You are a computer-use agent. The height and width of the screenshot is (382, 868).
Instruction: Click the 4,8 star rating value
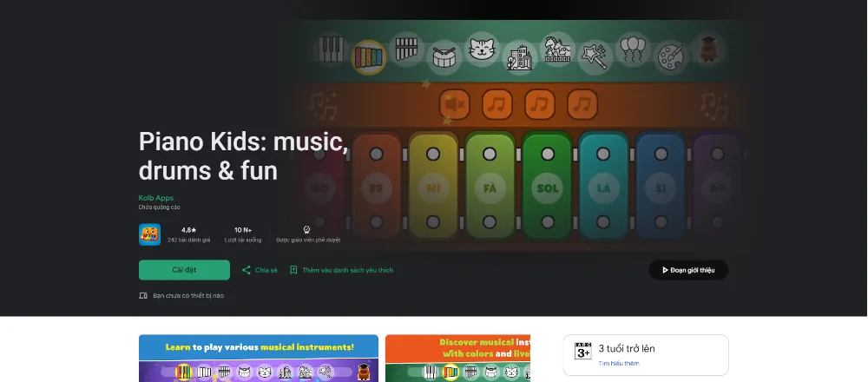tap(188, 230)
